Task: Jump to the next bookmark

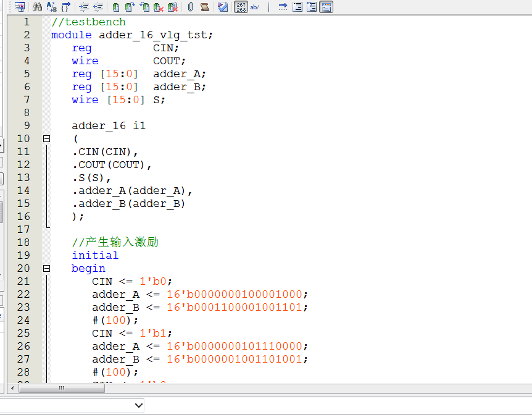Action: 130,7
